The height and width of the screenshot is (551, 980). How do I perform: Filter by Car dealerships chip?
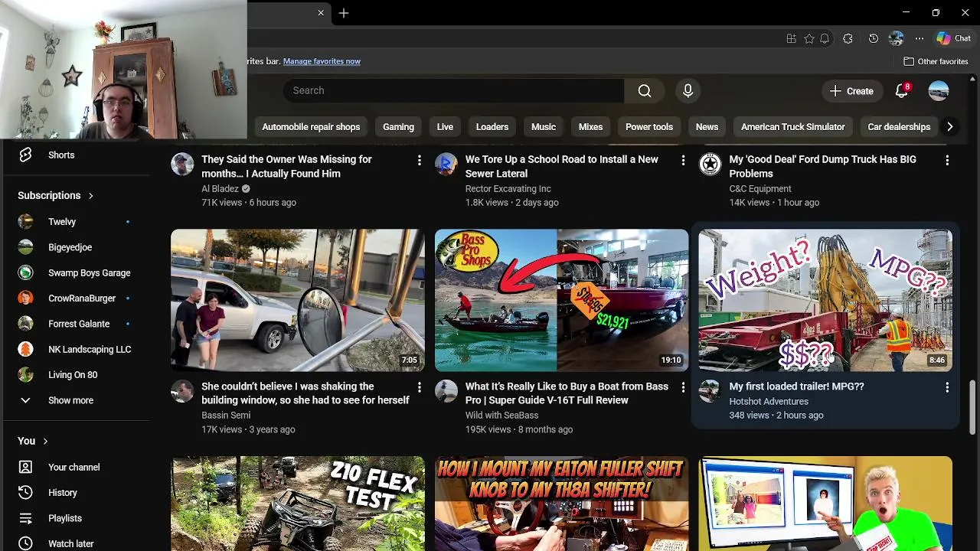pyautogui.click(x=899, y=127)
